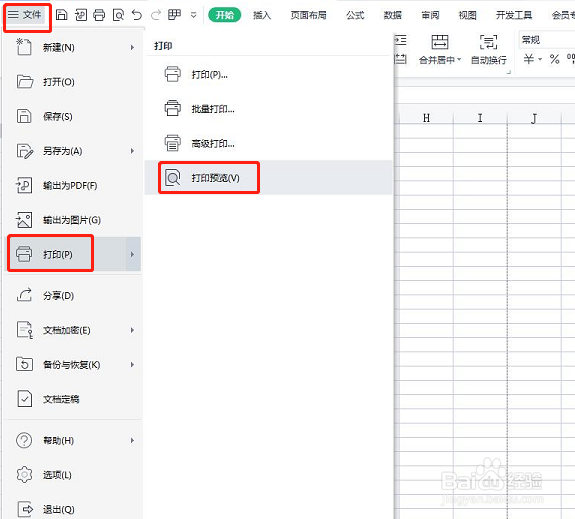Click the open folder icon
Image resolution: width=575 pixels, height=519 pixels.
click(x=25, y=82)
